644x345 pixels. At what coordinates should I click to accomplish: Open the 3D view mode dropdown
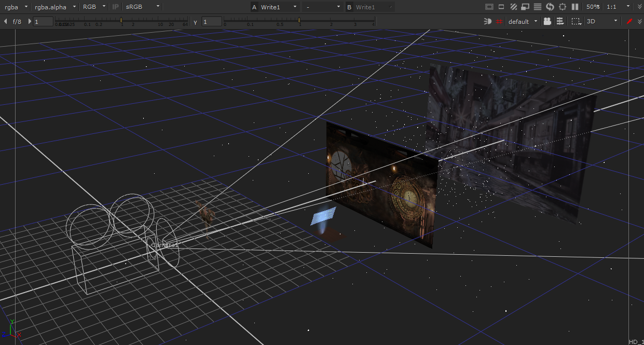click(601, 22)
